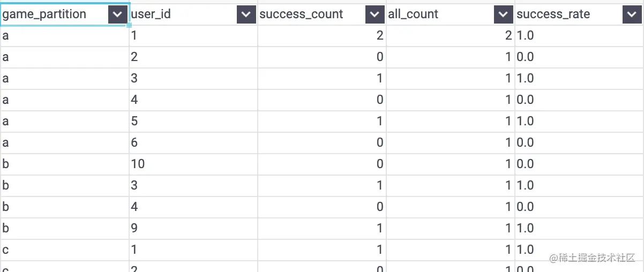Select the cell with user_id 10

coord(193,164)
